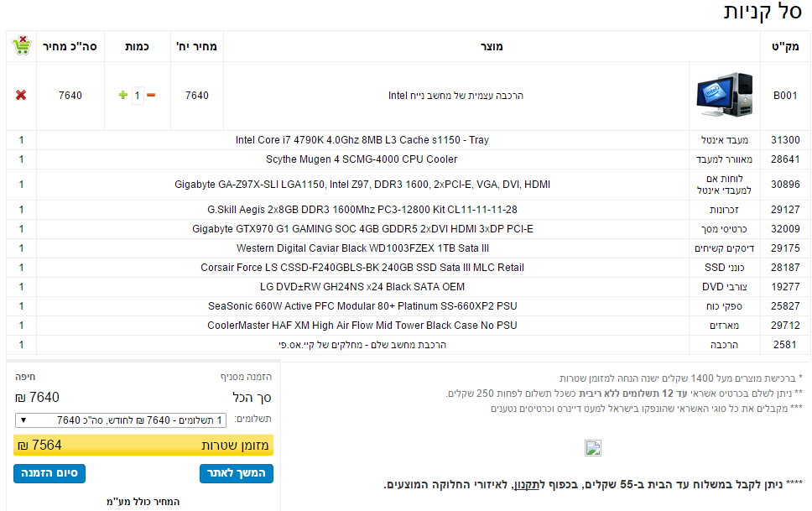Click the חיפה branch name

click(x=25, y=377)
